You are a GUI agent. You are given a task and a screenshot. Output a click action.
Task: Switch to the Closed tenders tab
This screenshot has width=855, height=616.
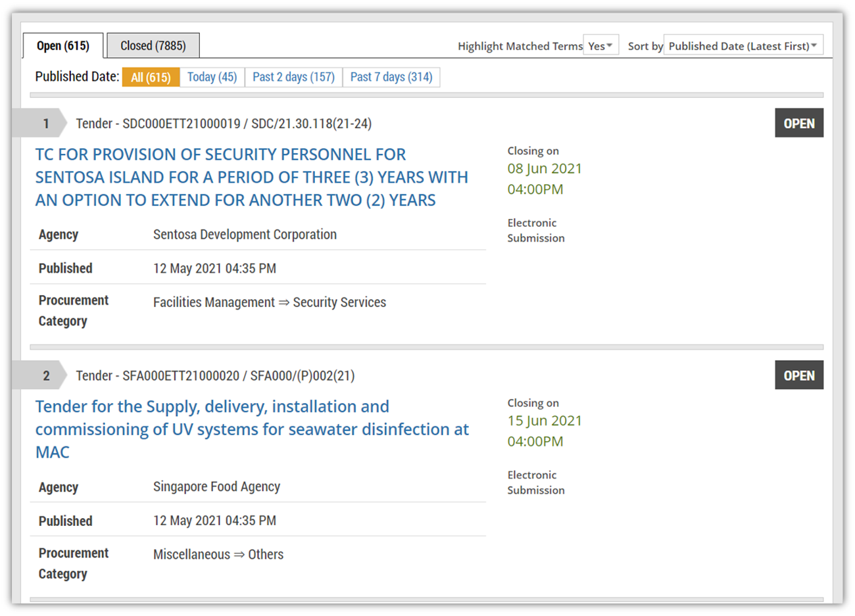[153, 45]
